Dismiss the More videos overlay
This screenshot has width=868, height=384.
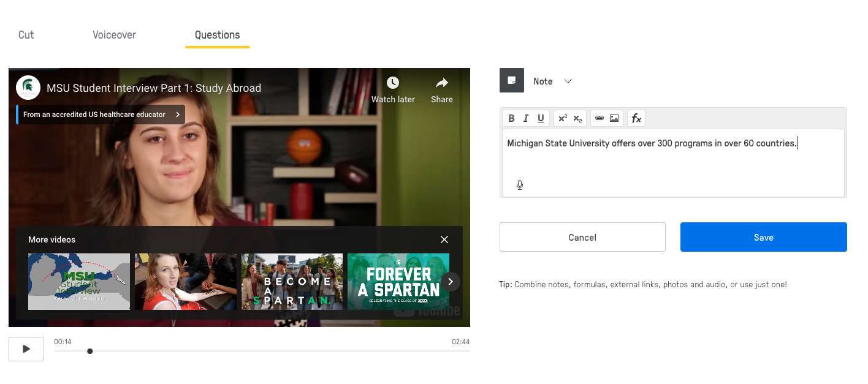[x=444, y=239]
